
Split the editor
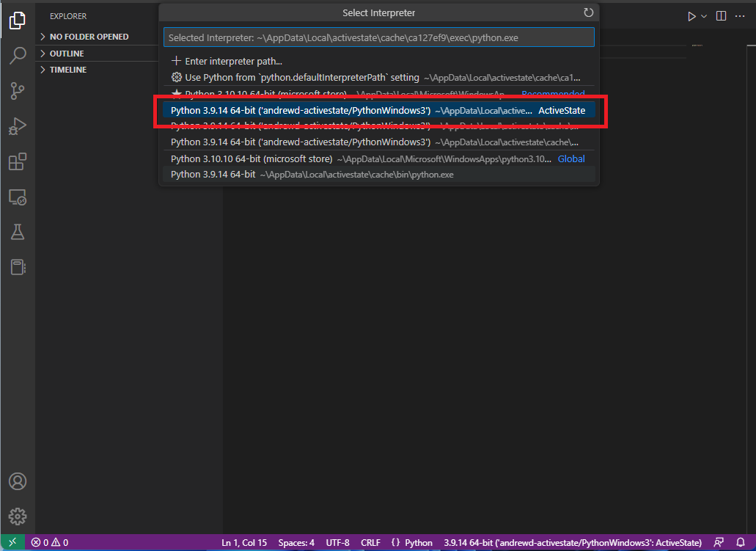pos(719,15)
